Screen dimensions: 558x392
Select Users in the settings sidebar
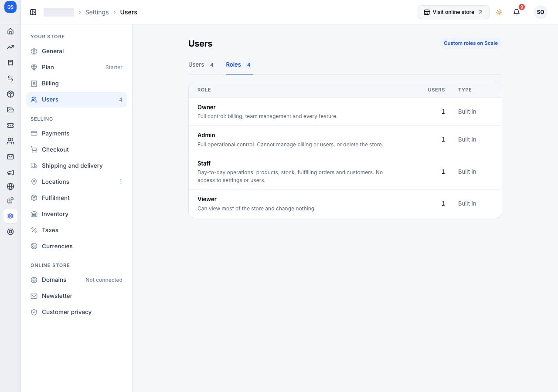pos(77,100)
